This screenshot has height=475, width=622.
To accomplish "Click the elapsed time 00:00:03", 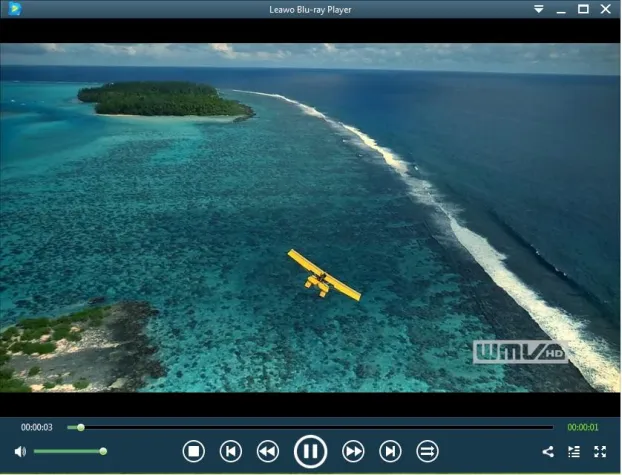I will click(36, 427).
